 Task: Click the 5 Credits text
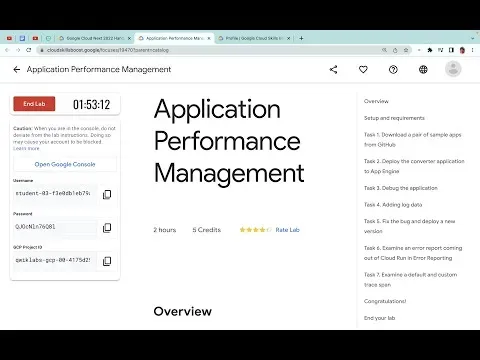pos(207,230)
